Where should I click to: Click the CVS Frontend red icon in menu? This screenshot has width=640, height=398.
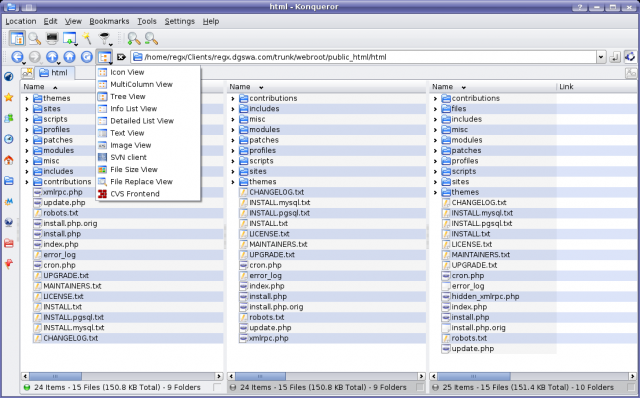tap(102, 194)
